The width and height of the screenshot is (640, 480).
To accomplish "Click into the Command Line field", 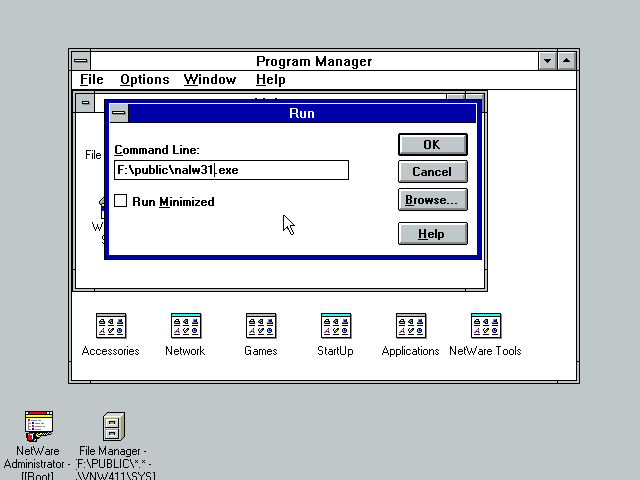I will (x=231, y=170).
